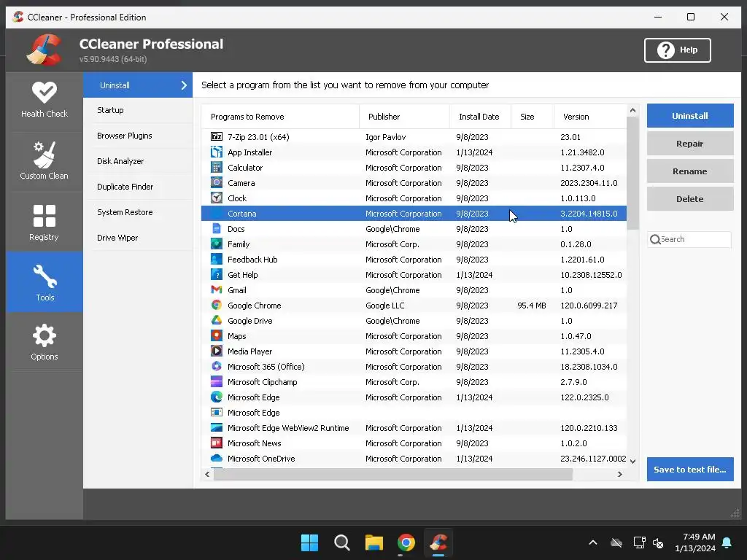This screenshot has width=747, height=560.
Task: Open the Registry section
Action: [x=44, y=223]
